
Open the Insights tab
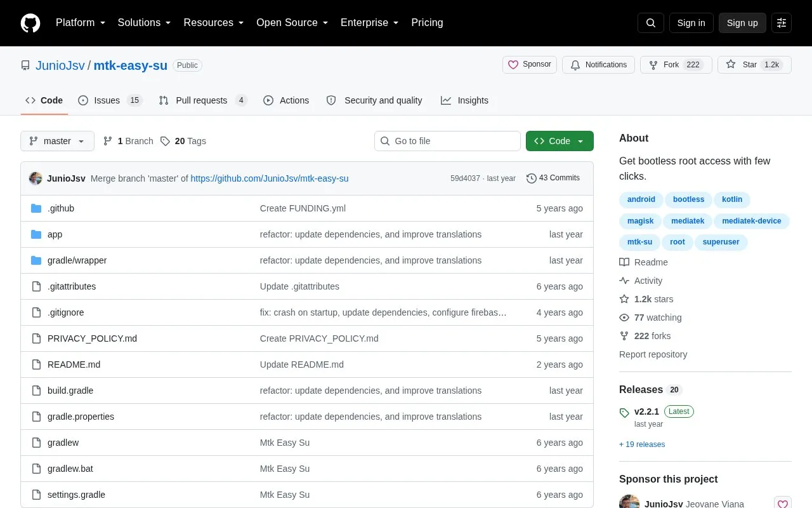point(465,100)
